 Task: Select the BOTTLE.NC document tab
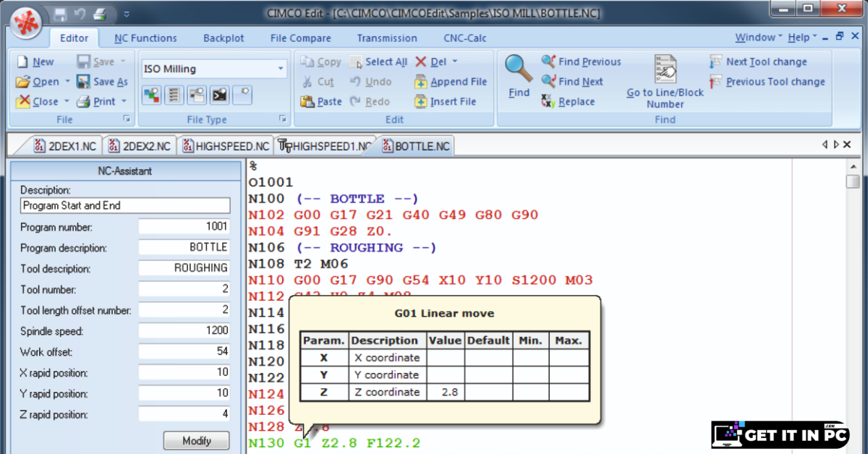416,146
